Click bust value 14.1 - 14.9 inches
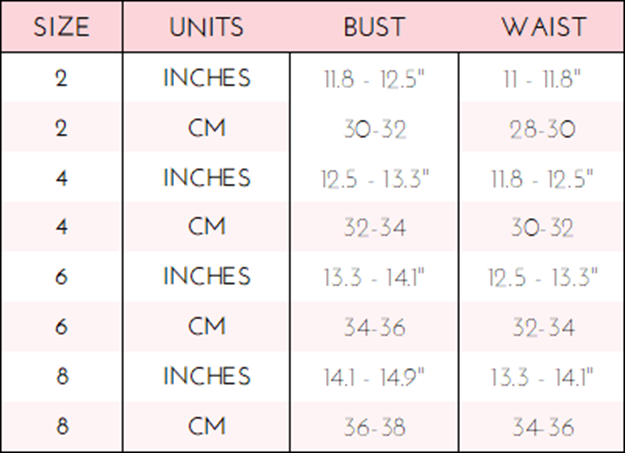625x453 pixels. tap(374, 377)
